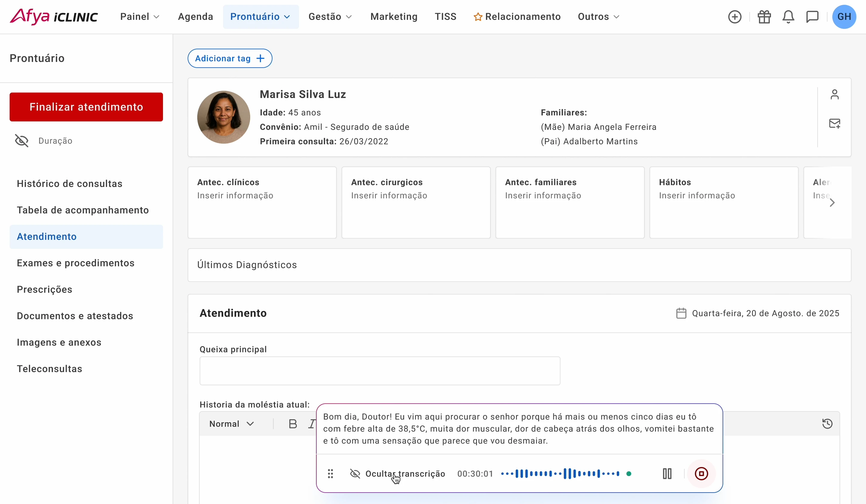Viewport: 866px width, 504px height.
Task: Expand the Outros menu
Action: [x=599, y=17]
